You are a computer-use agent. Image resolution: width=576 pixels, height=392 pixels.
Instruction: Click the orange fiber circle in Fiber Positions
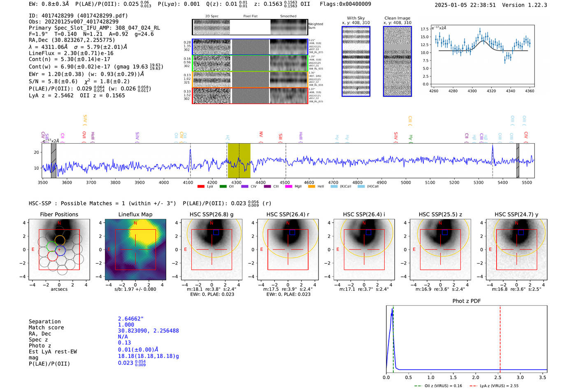[x=60, y=240]
